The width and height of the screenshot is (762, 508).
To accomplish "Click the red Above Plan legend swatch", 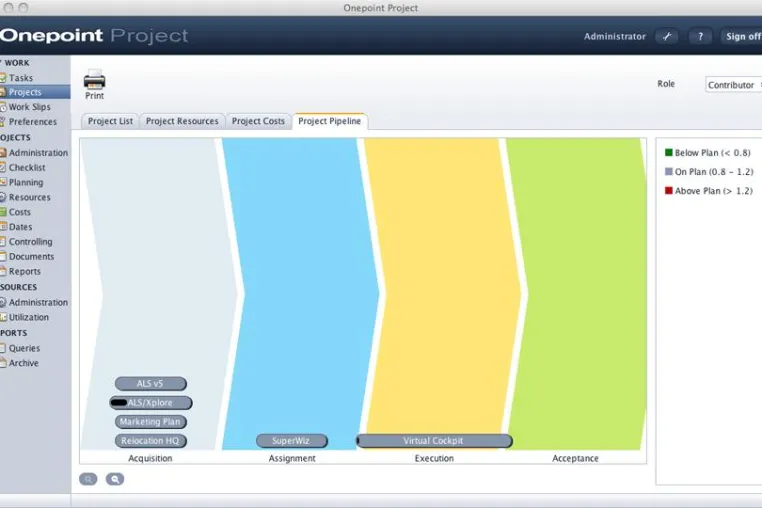I will pos(669,191).
